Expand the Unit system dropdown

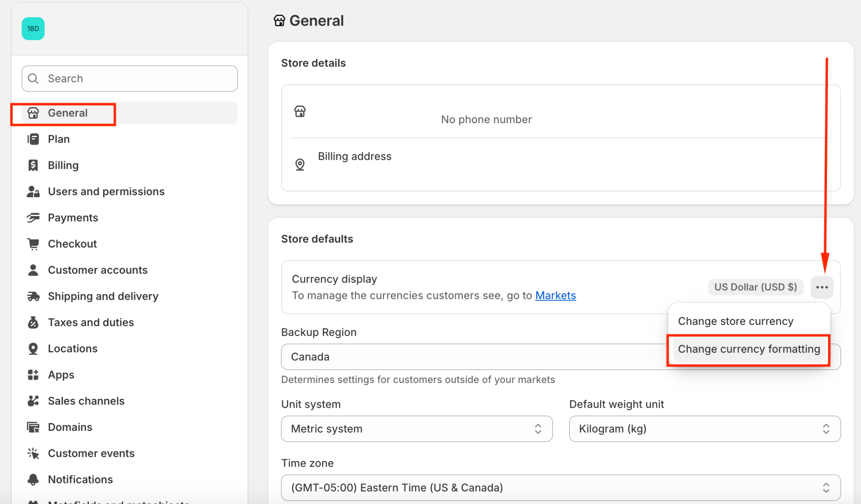(x=416, y=429)
